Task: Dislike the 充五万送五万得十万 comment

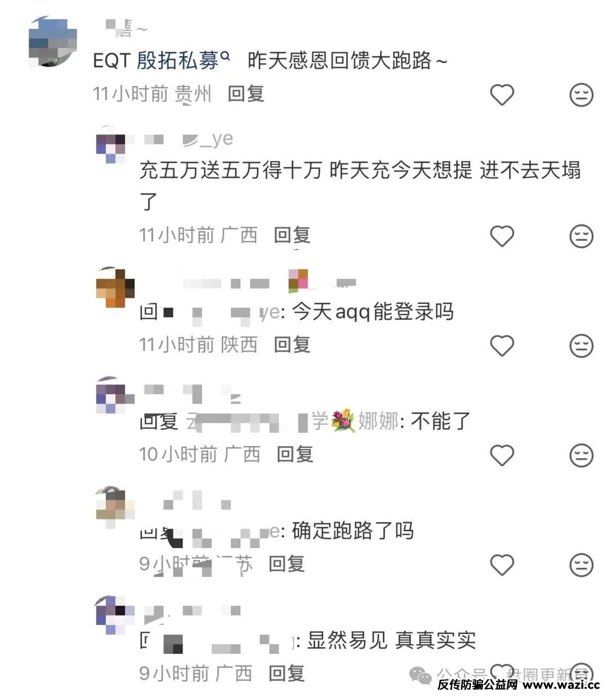Action: 581,236
